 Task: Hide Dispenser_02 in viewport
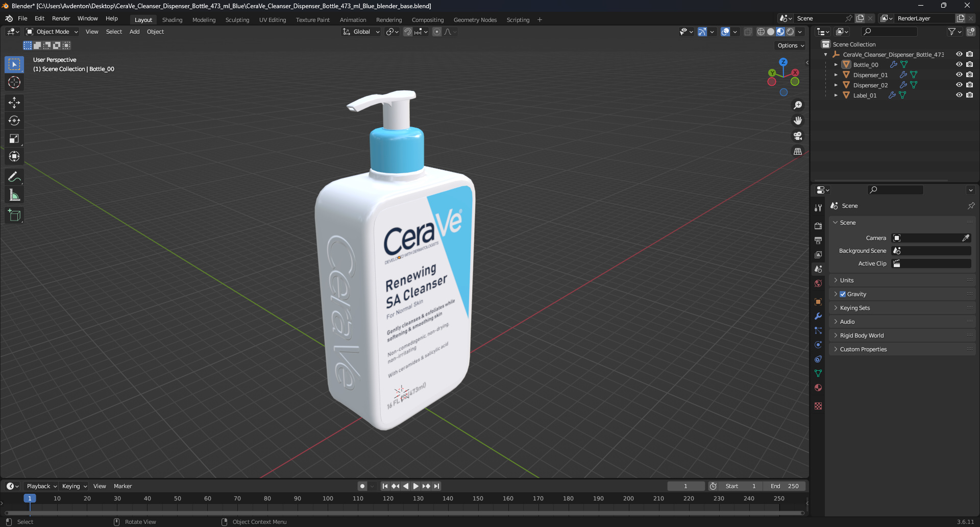pyautogui.click(x=959, y=85)
